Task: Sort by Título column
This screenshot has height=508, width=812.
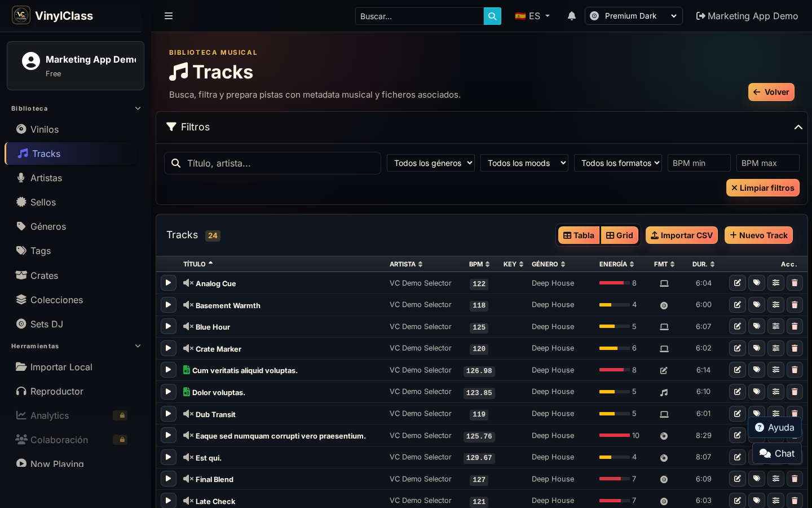Action: [198, 264]
